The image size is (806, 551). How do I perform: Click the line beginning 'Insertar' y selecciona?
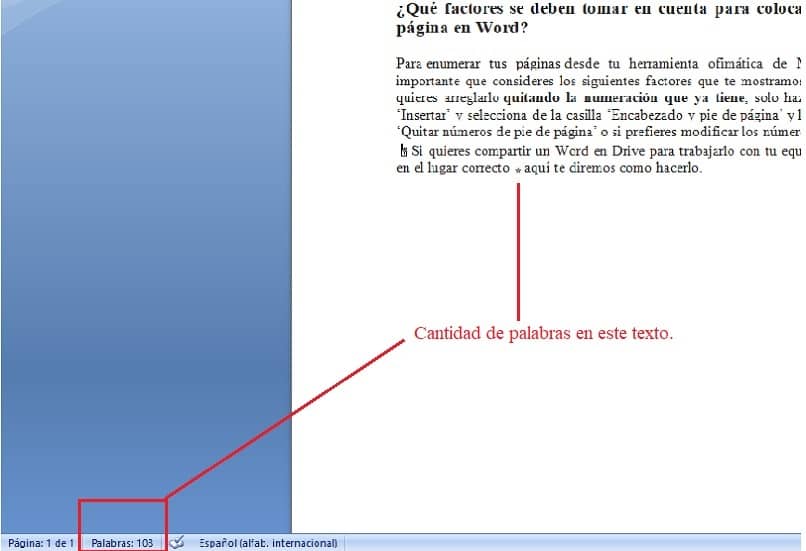598,115
